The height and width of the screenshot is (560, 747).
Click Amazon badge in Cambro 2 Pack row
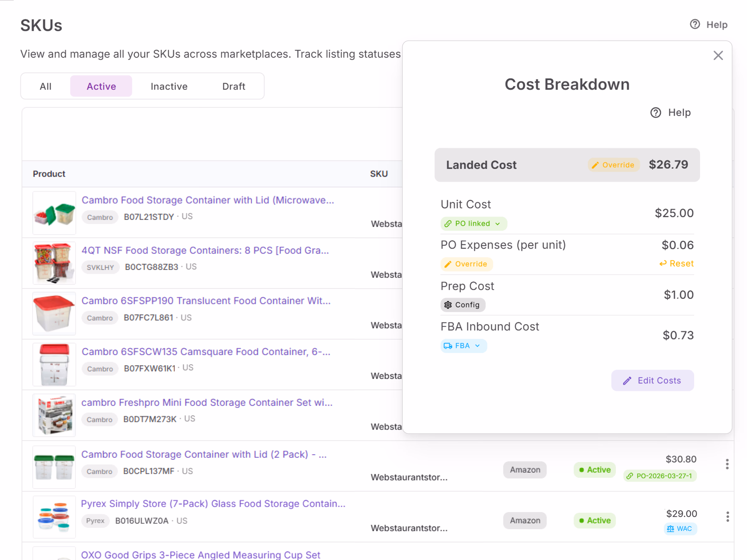(x=525, y=470)
